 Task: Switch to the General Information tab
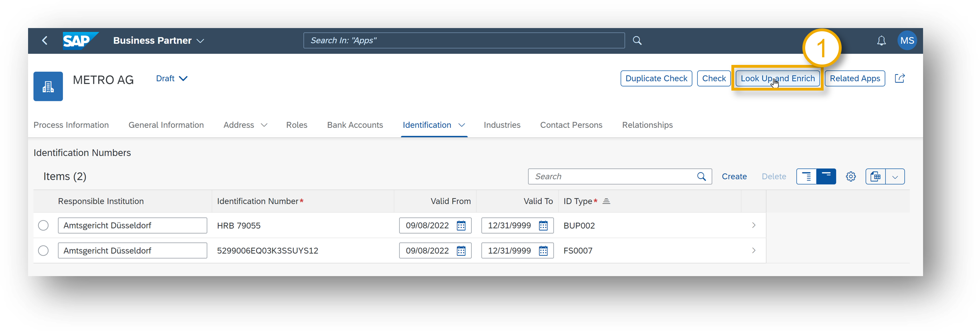pyautogui.click(x=166, y=125)
